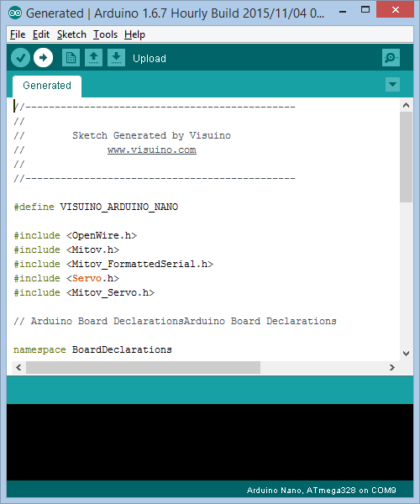Click the vertical scrollbar thumb
The width and height of the screenshot is (420, 504).
[x=407, y=157]
